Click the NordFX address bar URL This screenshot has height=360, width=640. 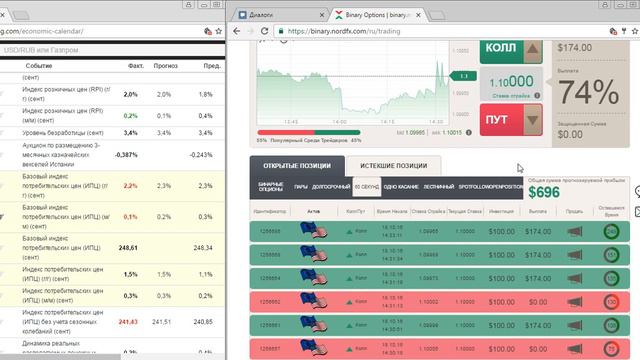pos(344,31)
